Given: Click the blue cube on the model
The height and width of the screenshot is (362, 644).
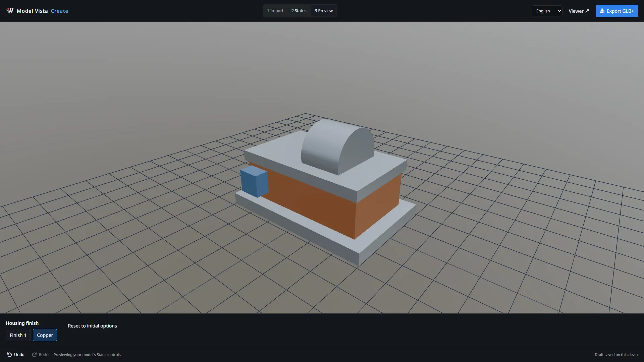Looking at the screenshot, I should click(254, 181).
